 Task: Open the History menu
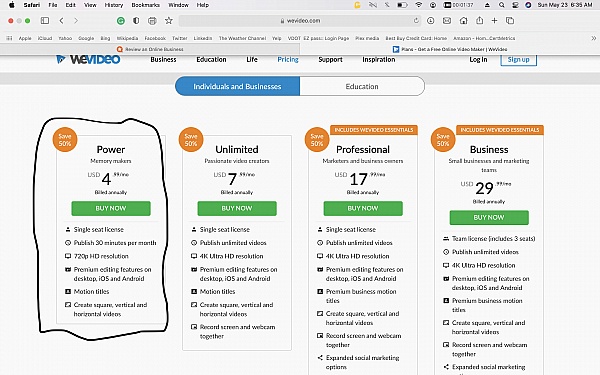tap(114, 5)
